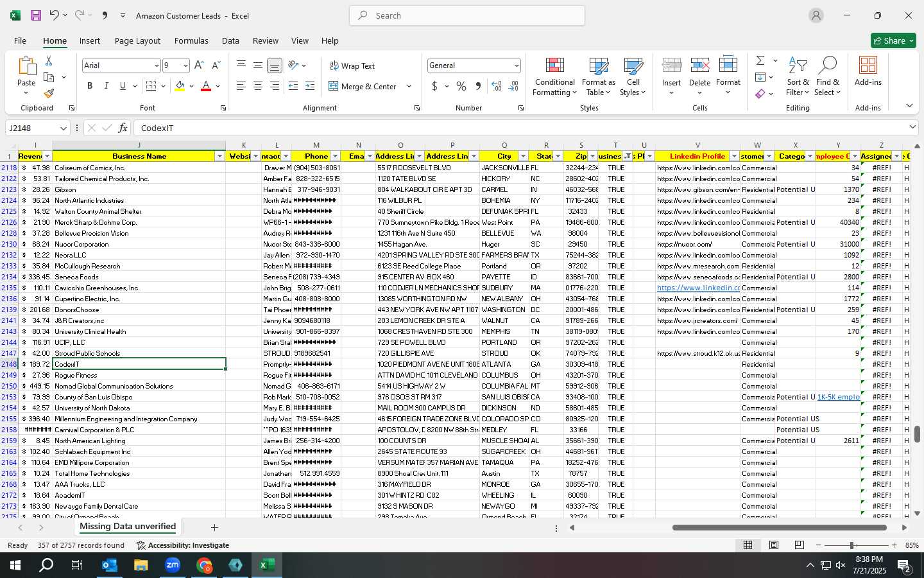The image size is (924, 578).
Task: Expand the Name Box dropdown
Action: (x=63, y=128)
